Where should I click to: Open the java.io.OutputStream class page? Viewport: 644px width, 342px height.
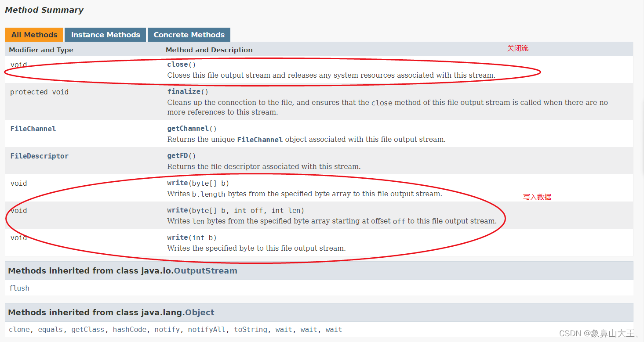206,270
